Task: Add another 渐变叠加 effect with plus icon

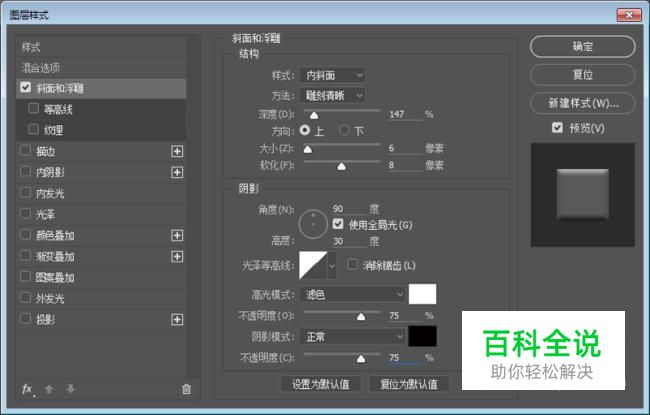Action: click(x=177, y=257)
